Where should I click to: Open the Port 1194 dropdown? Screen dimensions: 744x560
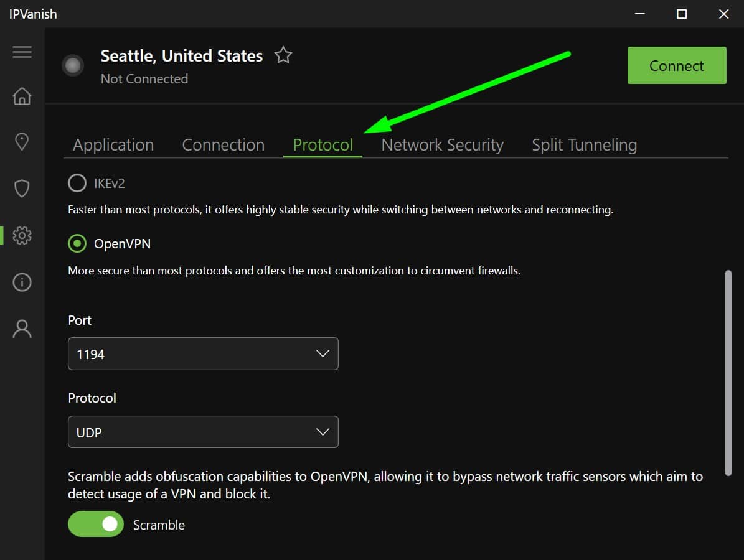[203, 354]
